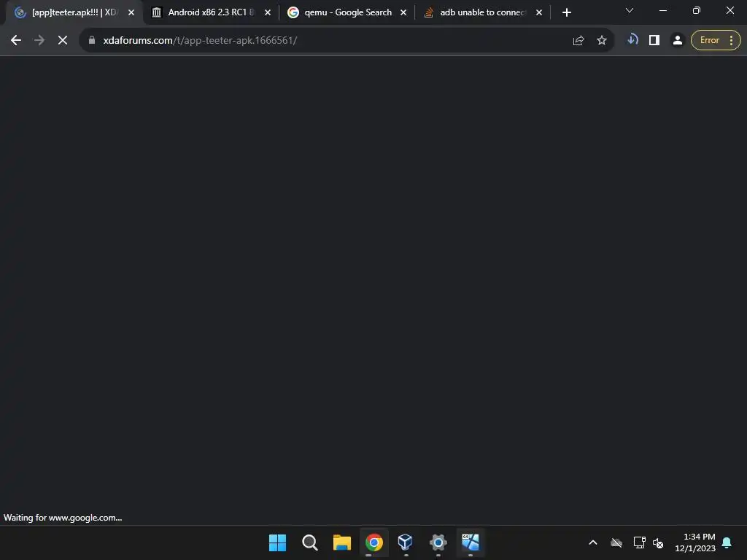This screenshot has height=560, width=747.
Task: Open the clock showing 1:34 PM
Action: pyautogui.click(x=695, y=542)
